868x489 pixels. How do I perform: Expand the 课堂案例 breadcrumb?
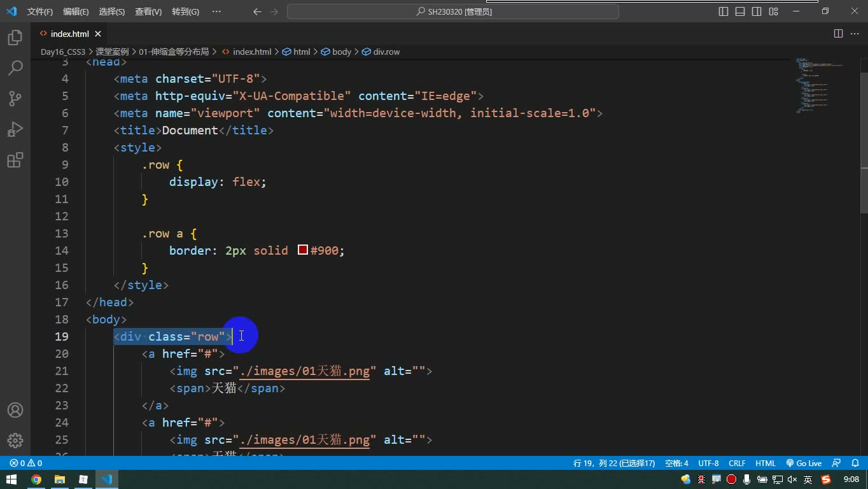tap(112, 52)
